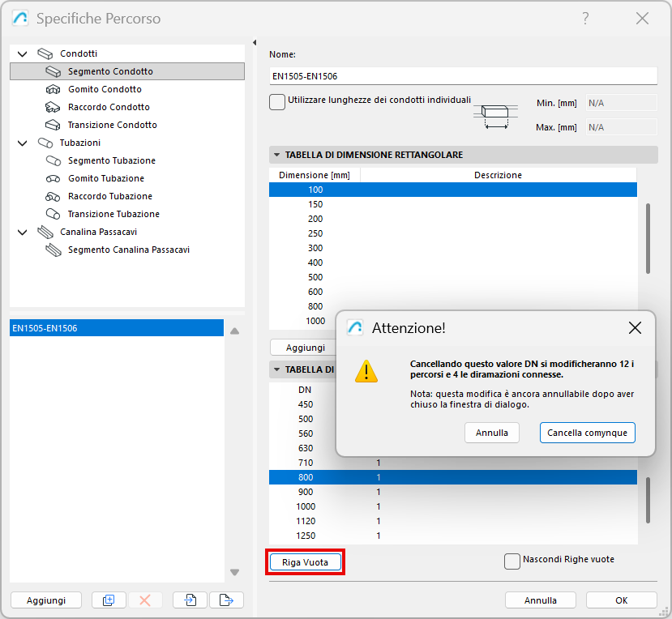Click the Tubazioni group icon
The height and width of the screenshot is (619, 672).
(45, 143)
